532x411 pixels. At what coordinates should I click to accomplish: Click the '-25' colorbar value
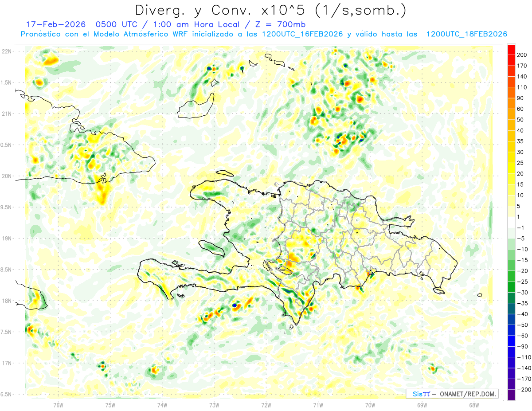coord(521,282)
